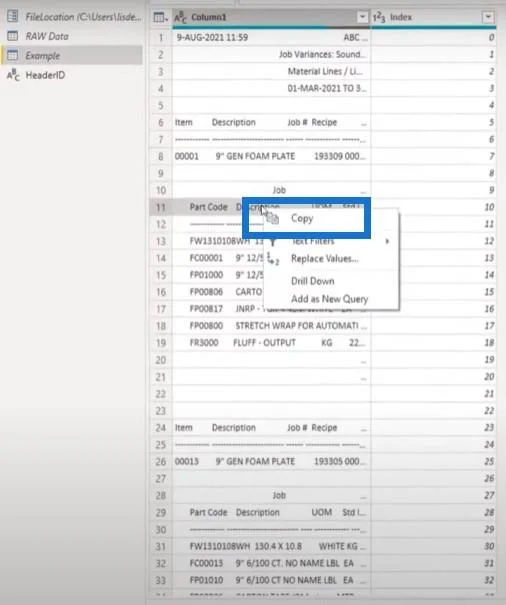Screen dimensions: 506x605
Task: Click the Index number data type icon
Action: coord(379,17)
